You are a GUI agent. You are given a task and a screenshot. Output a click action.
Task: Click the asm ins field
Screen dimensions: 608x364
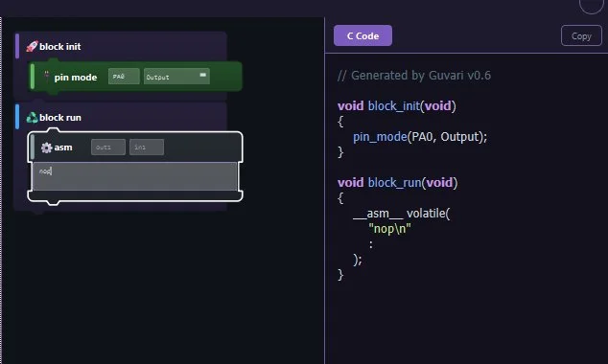[147, 148]
